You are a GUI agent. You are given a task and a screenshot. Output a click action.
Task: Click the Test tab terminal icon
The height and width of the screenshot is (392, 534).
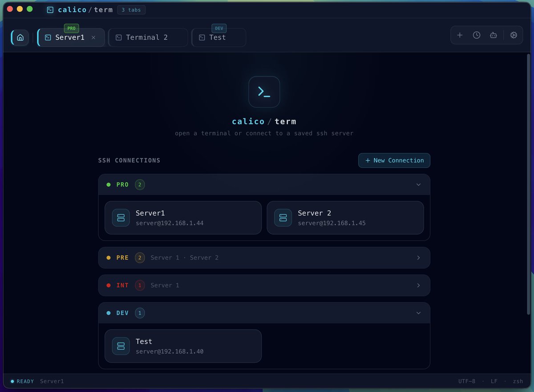(202, 38)
